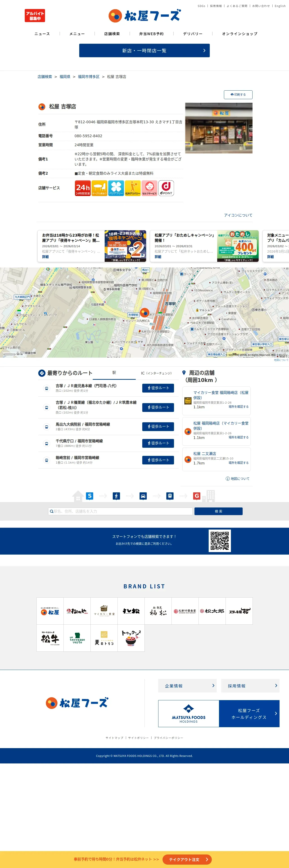Open the store exterior photo
This screenshot has width=289, height=868.
[219, 128]
